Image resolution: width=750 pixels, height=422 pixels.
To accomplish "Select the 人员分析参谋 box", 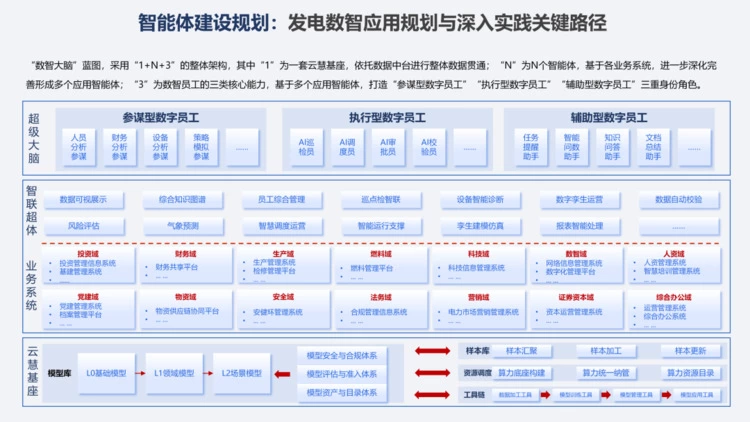I will 78,147.
